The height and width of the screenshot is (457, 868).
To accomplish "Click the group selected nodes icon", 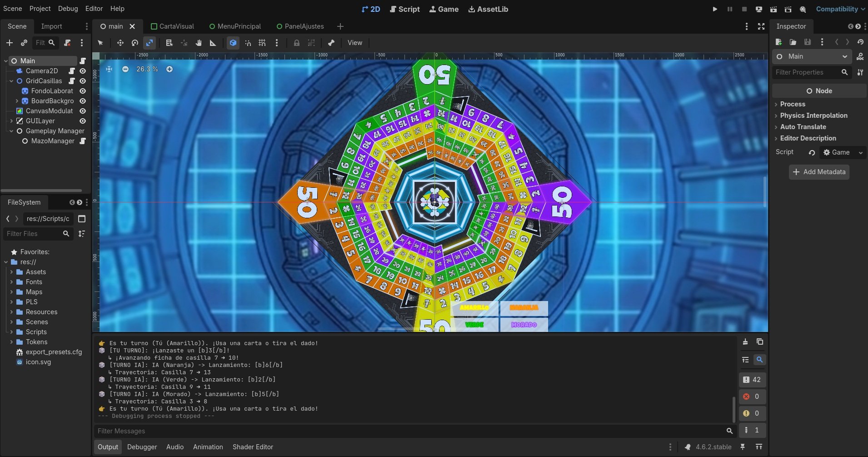I will (x=311, y=43).
